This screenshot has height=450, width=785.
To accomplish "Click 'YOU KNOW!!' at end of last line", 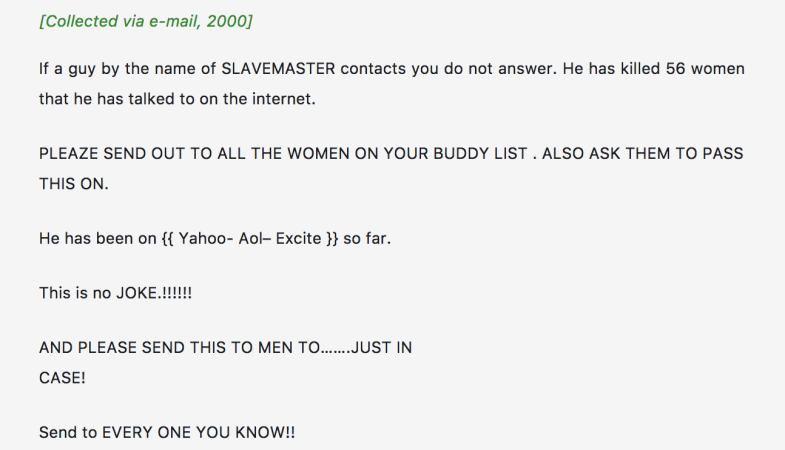I will (245, 432).
